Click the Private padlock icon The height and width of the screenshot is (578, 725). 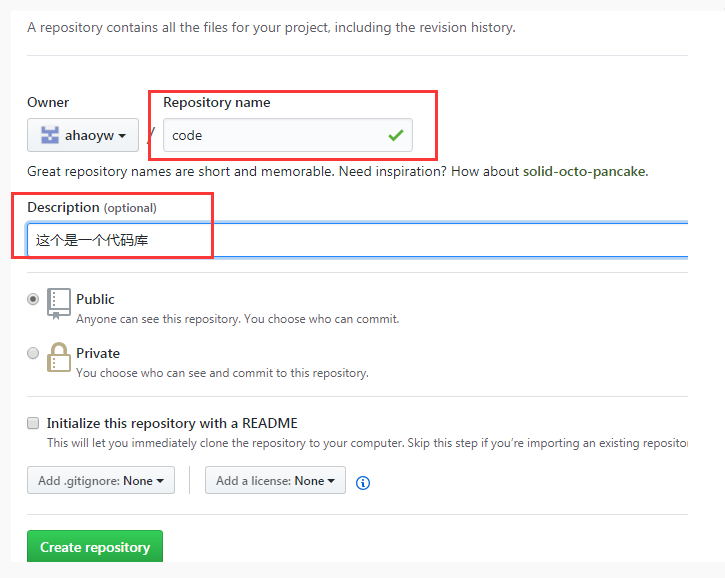[59, 358]
